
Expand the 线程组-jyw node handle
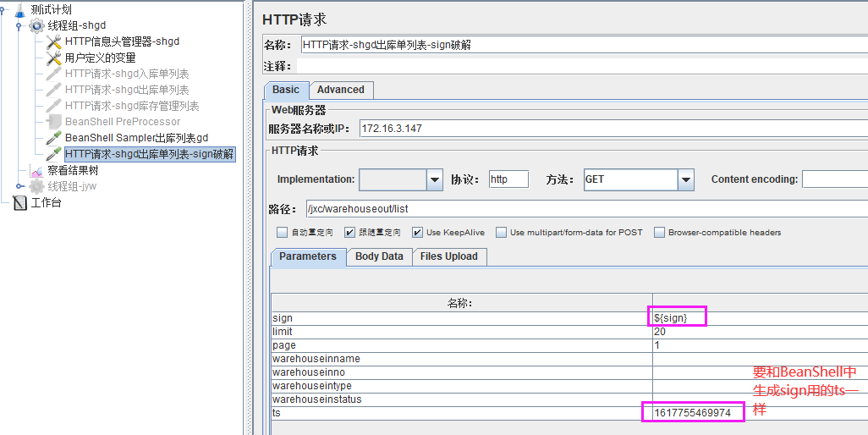tap(19, 186)
